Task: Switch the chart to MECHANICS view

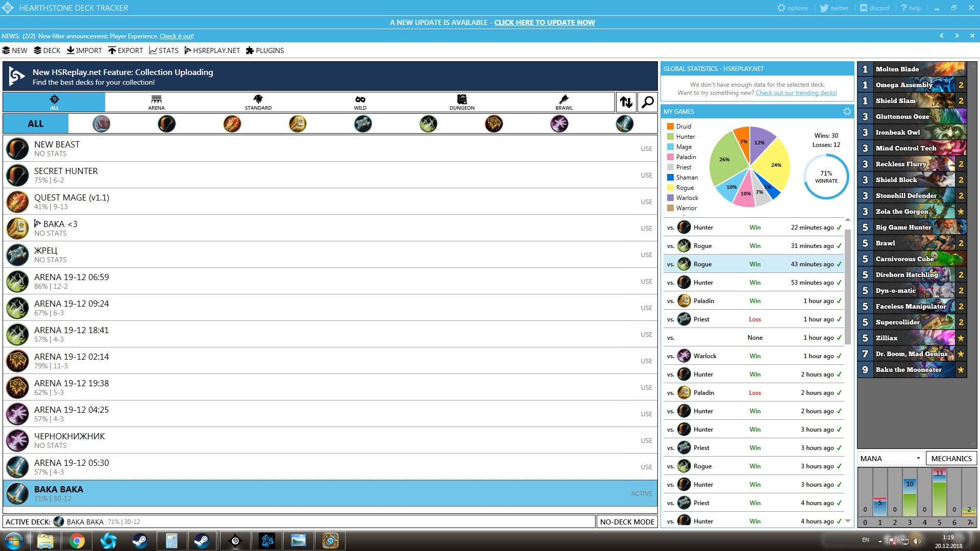Action: click(951, 458)
